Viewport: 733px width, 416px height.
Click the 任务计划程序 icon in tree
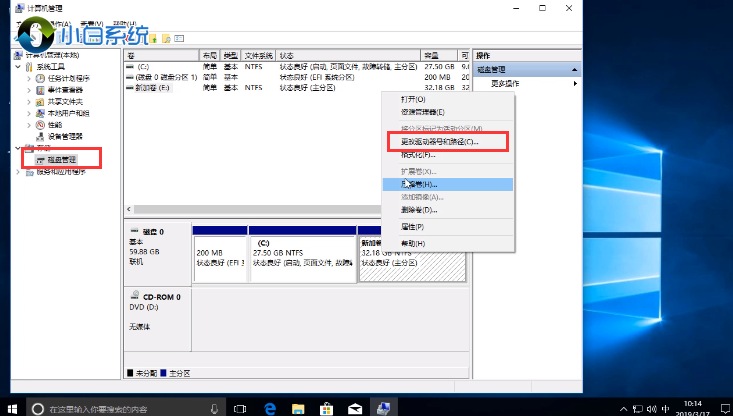[41, 78]
